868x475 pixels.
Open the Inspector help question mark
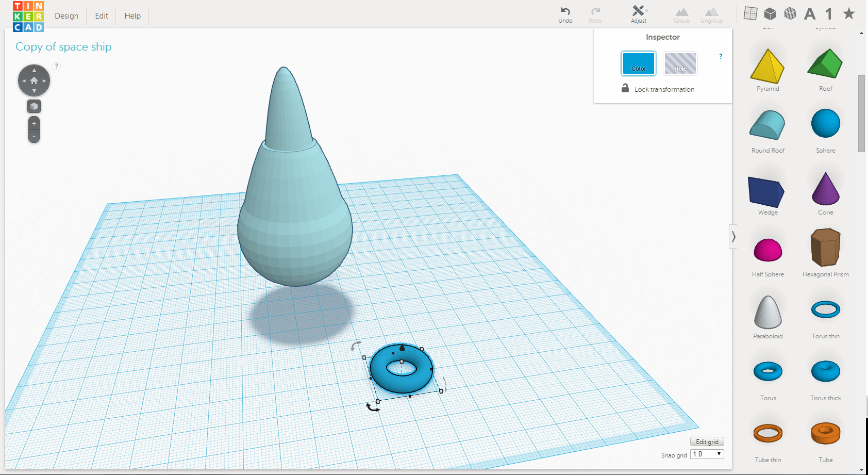[721, 56]
